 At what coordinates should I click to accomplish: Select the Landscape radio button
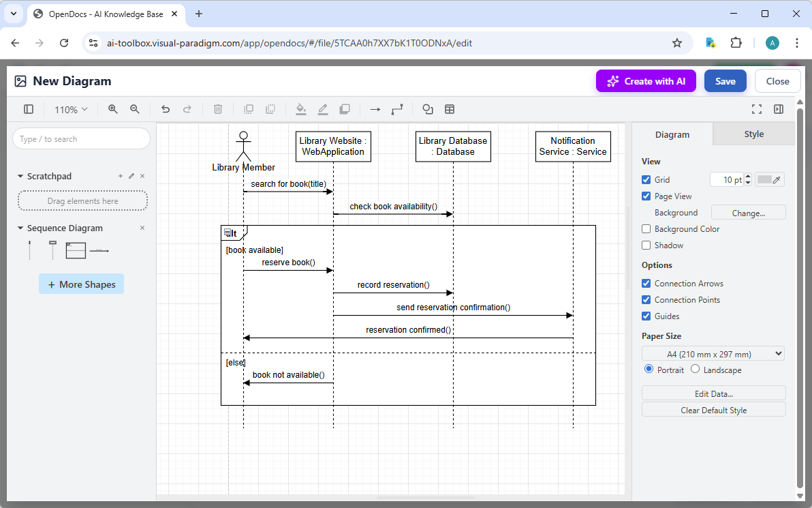point(695,369)
